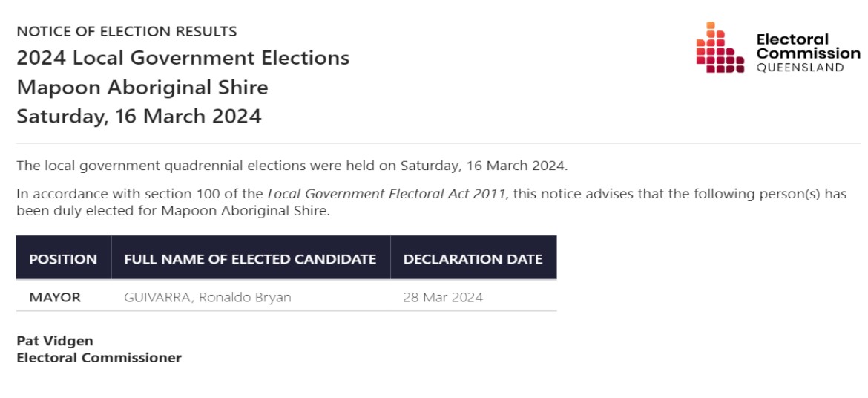Click the horizontal divider below the date heading

coord(438,144)
